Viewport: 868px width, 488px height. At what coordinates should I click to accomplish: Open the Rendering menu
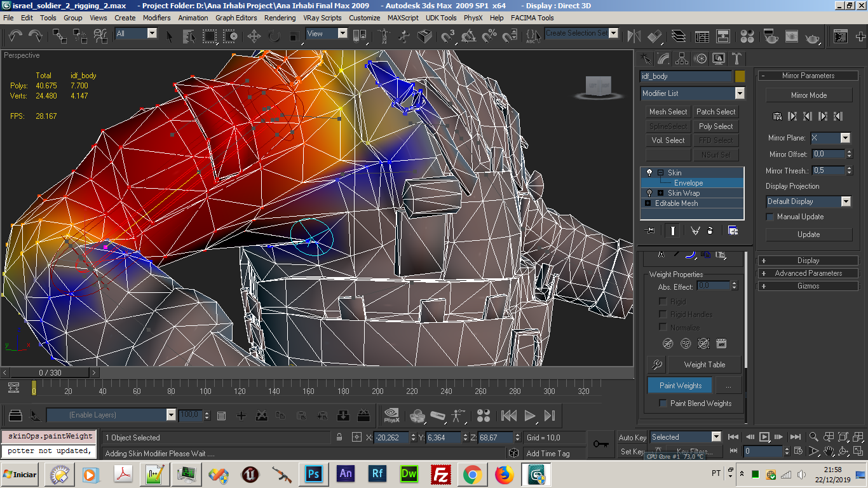coord(280,18)
